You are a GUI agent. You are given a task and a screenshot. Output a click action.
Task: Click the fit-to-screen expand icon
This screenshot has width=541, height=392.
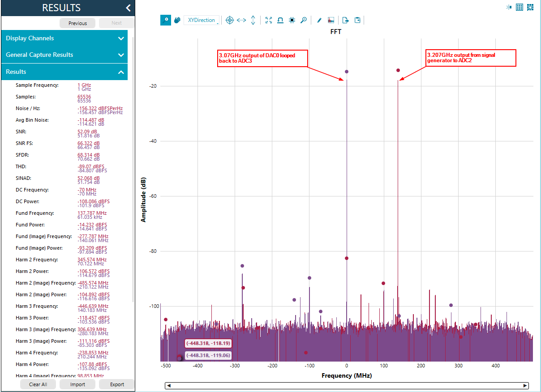(x=269, y=20)
